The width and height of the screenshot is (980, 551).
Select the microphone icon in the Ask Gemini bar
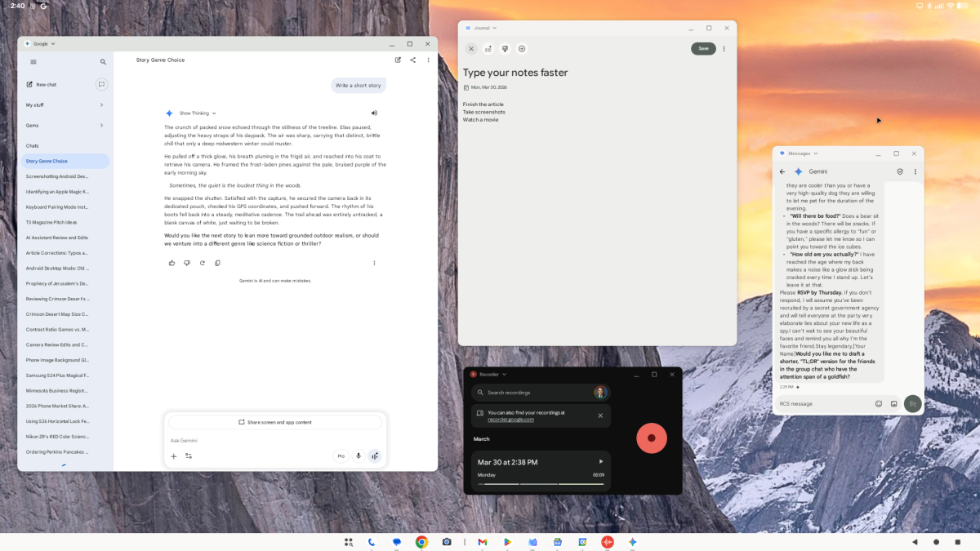coord(359,455)
